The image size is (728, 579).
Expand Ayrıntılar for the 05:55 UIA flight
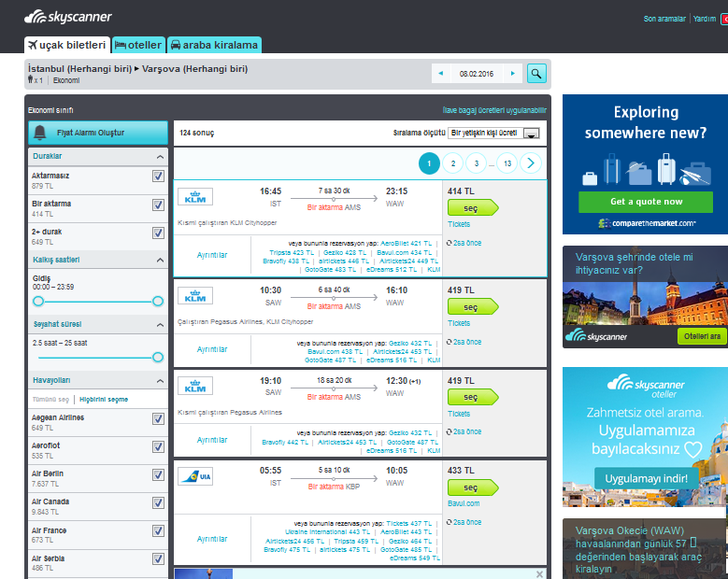(212, 539)
